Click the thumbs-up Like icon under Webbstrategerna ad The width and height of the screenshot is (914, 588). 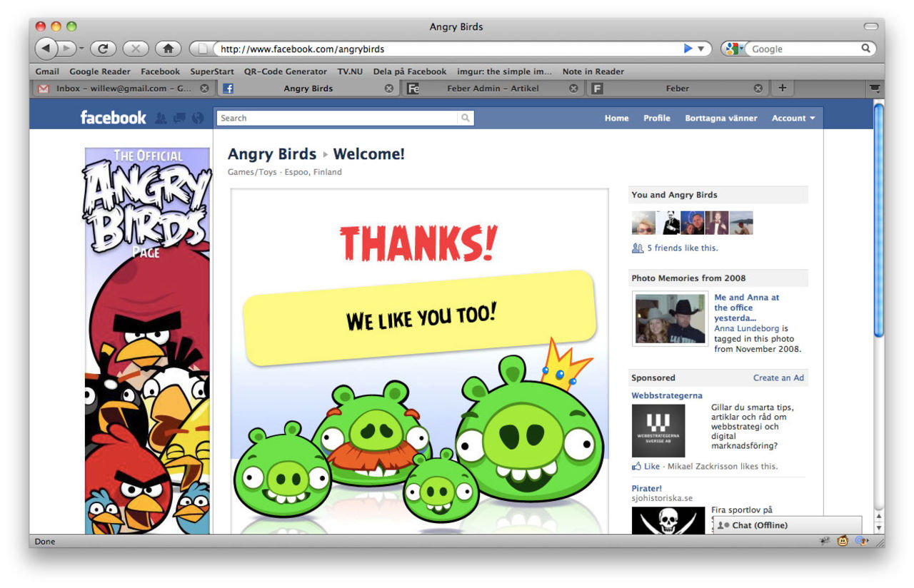coord(636,466)
